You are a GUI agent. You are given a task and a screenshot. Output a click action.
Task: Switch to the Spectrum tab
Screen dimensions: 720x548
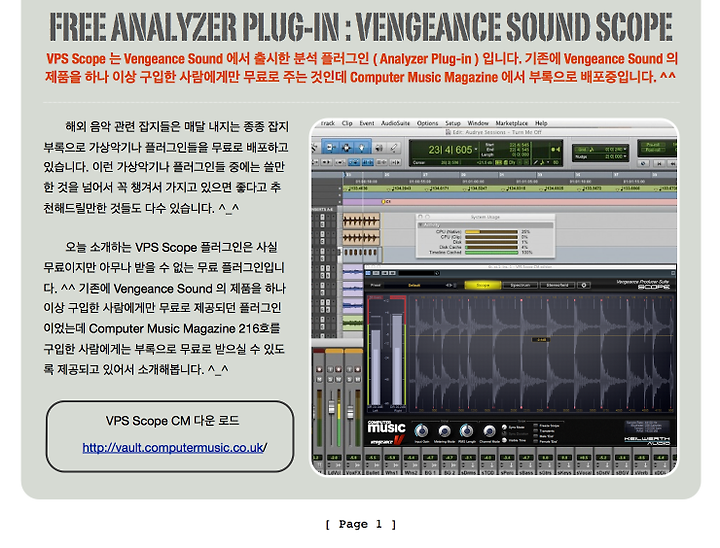[x=520, y=285]
